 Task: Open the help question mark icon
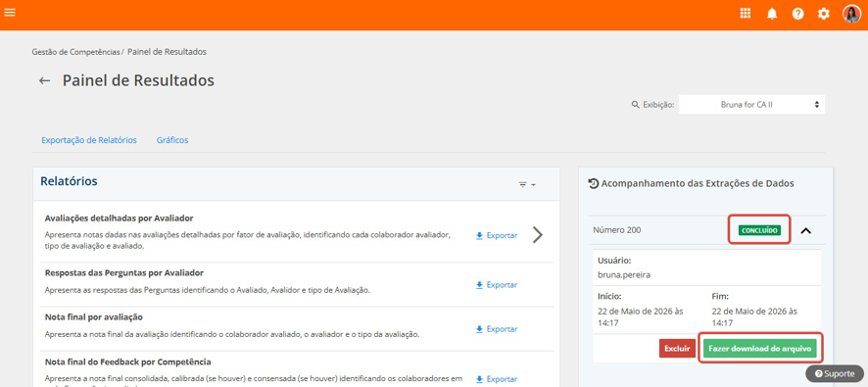(x=797, y=14)
